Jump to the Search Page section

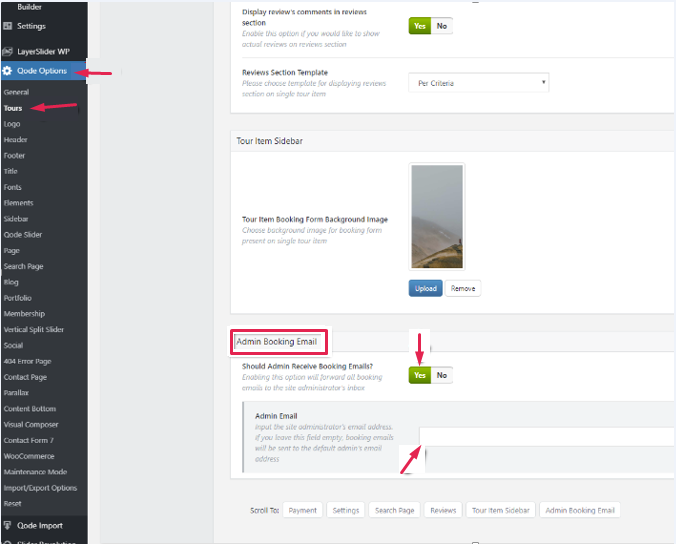tap(393, 510)
